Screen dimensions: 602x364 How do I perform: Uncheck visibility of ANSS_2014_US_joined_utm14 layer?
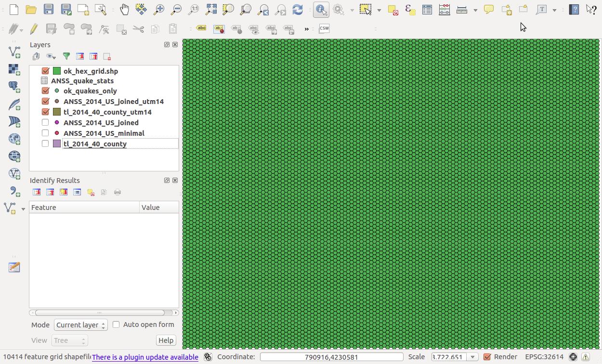[x=46, y=101]
